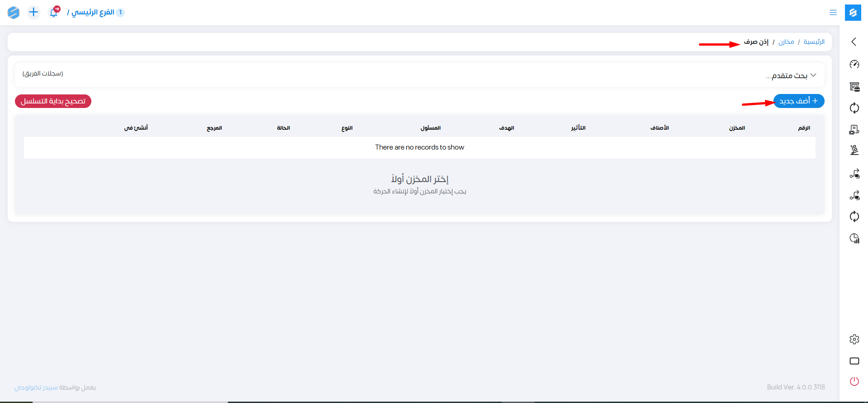Open the warehouse icon in sidebar
Viewport: 868px width, 403px height.
tap(854, 87)
